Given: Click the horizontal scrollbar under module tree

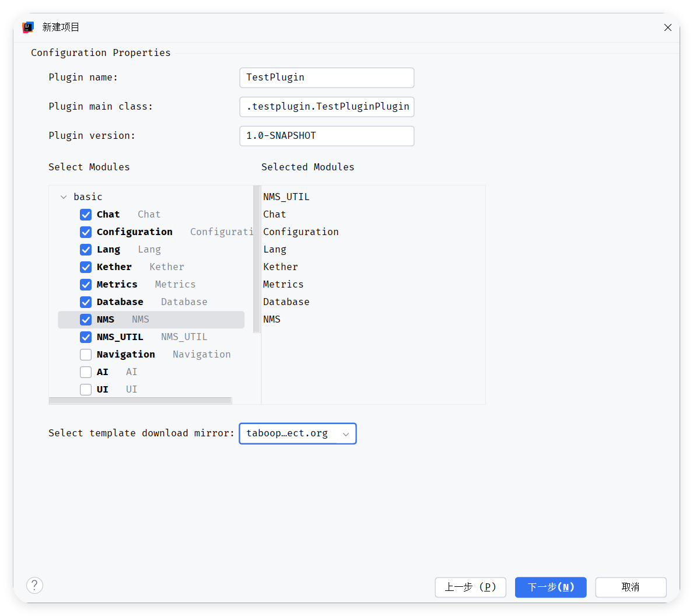Looking at the screenshot, I should click(x=140, y=401).
